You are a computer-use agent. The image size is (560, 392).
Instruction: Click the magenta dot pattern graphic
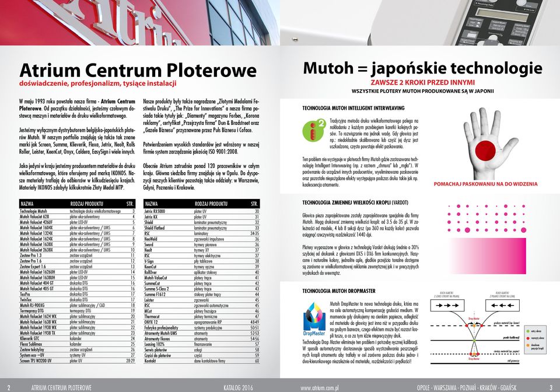tap(487, 218)
